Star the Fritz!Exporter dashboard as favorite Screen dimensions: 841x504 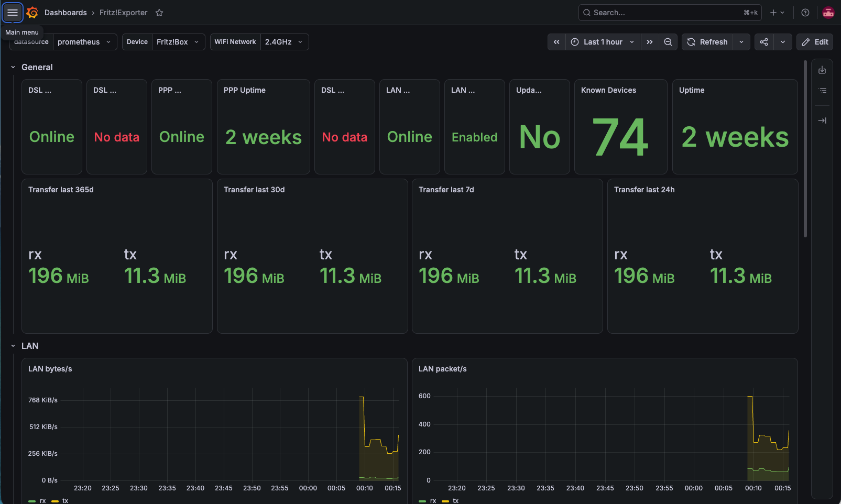(x=159, y=13)
